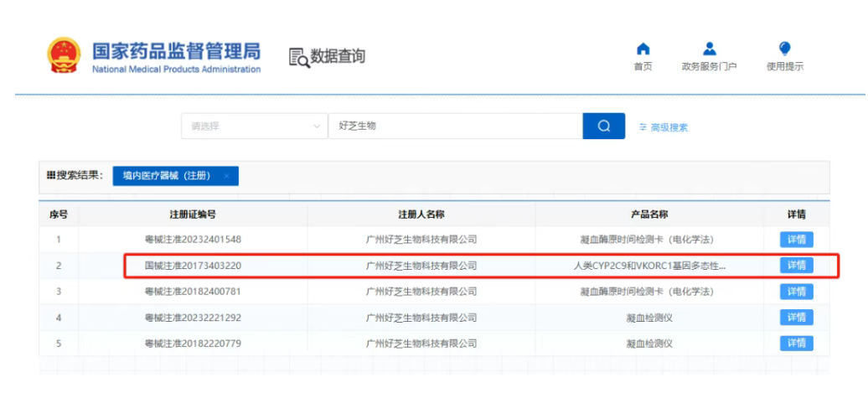Screen dimensions: 868x393
Task: Select the 境内医疗器械（注册） result tab
Action: pos(166,176)
